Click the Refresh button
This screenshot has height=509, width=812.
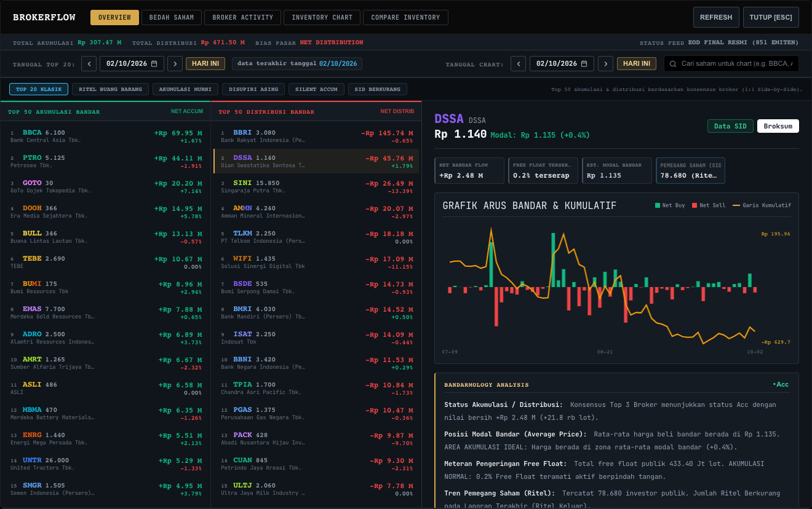(716, 17)
